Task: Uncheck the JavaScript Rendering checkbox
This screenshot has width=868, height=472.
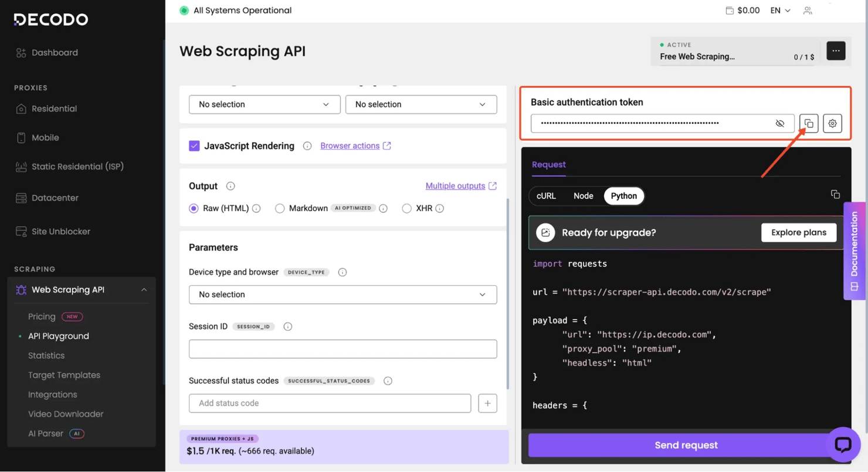Action: pos(194,146)
